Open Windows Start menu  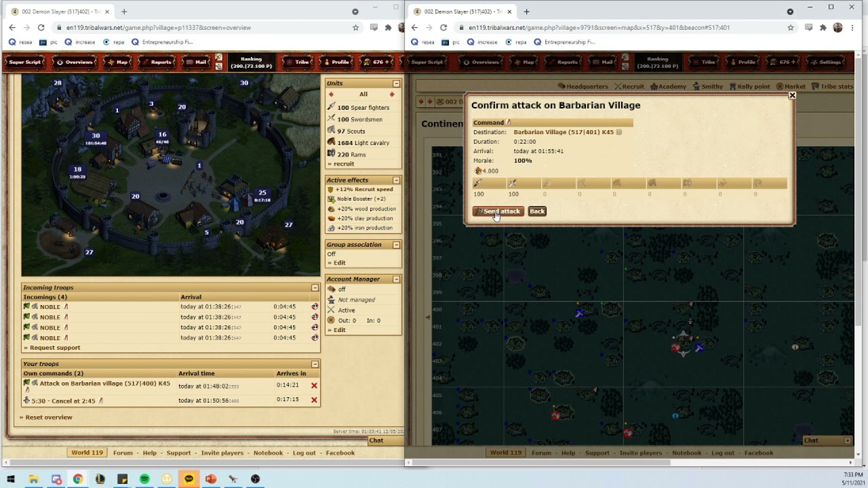click(11, 479)
